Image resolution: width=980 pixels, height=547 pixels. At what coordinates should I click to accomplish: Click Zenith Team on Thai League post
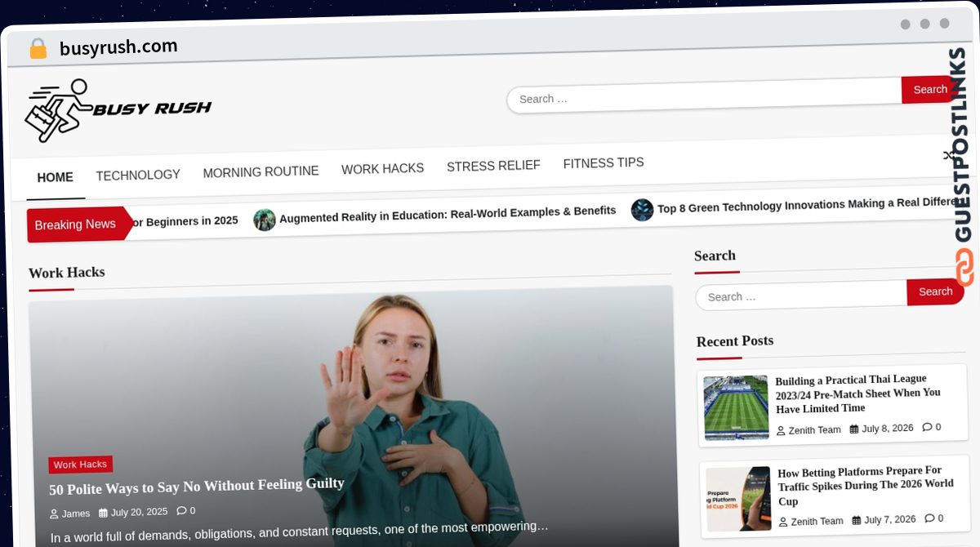(x=814, y=430)
